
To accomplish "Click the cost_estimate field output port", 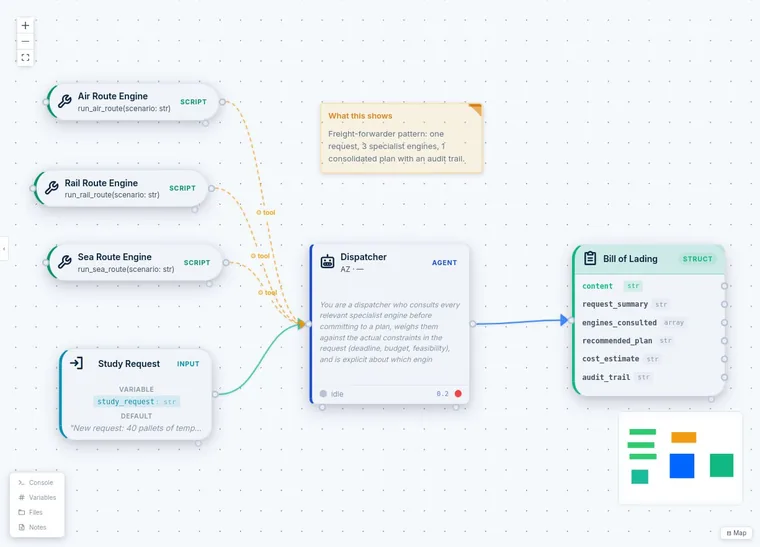I will click(724, 359).
